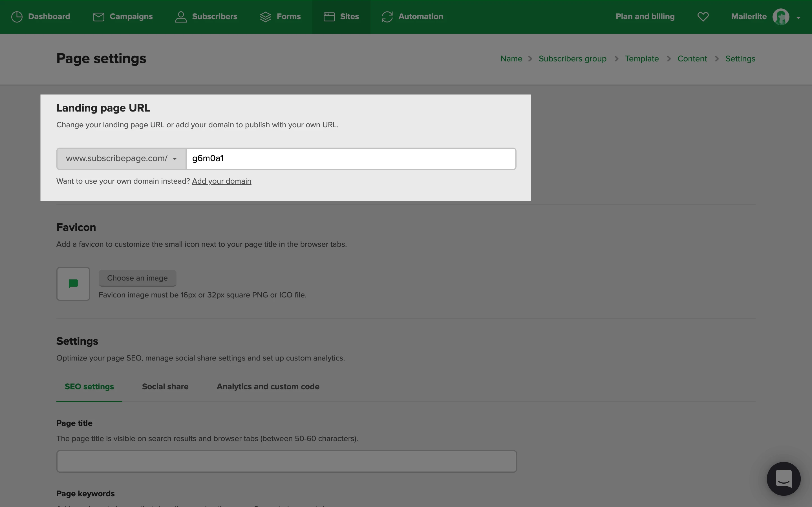Image resolution: width=812 pixels, height=507 pixels.
Task: Open the Mailerlite account dropdown arrow
Action: pyautogui.click(x=798, y=18)
